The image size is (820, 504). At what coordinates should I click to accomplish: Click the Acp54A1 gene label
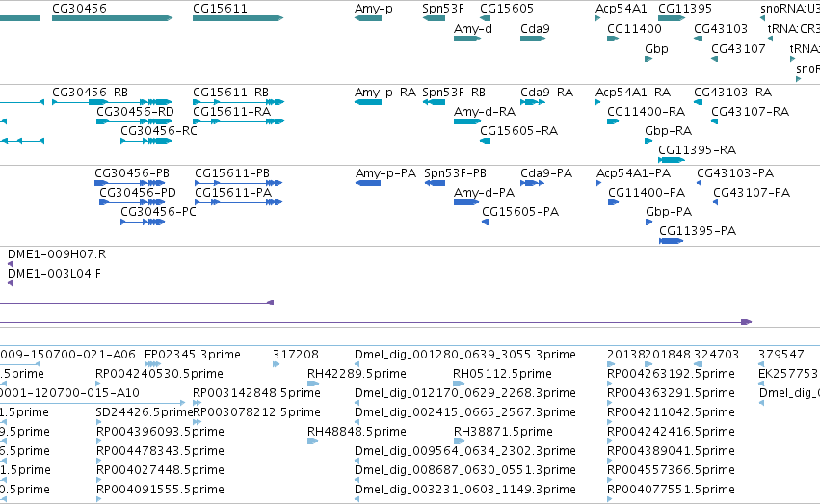pos(622,9)
